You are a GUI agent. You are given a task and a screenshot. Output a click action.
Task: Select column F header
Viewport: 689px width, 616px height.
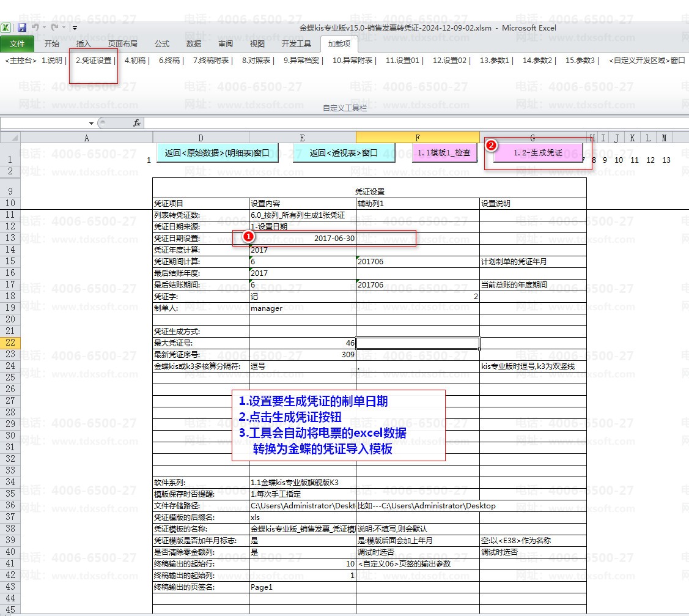(x=418, y=138)
